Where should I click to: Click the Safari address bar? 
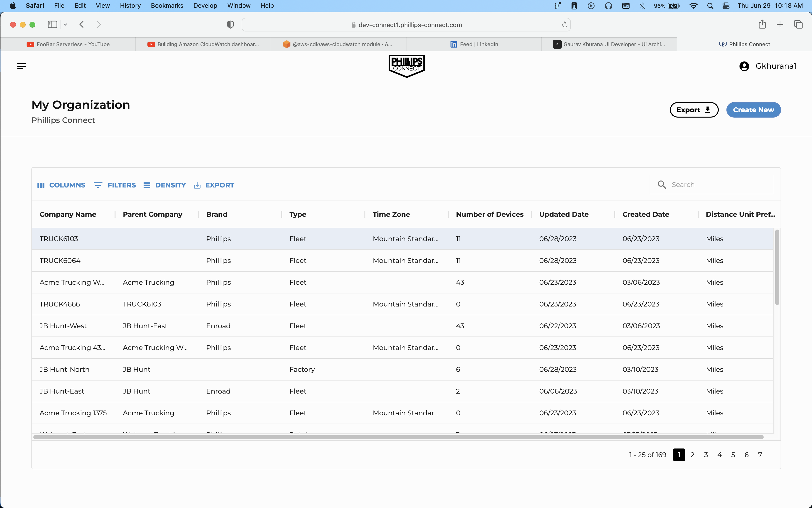(x=406, y=25)
